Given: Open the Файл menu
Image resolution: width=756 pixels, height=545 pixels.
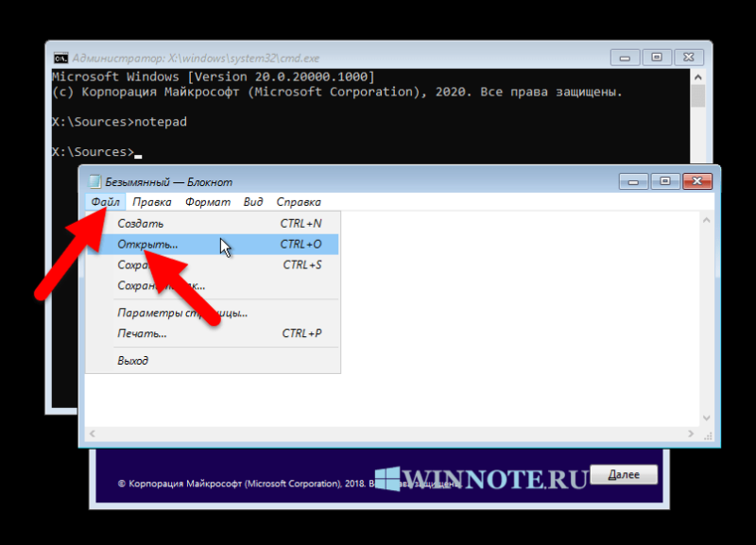Looking at the screenshot, I should coord(106,202).
